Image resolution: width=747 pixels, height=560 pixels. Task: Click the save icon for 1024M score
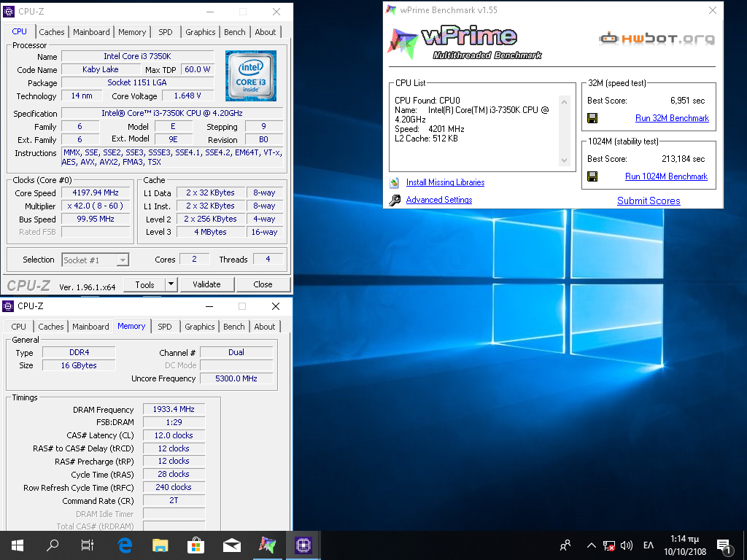(592, 176)
